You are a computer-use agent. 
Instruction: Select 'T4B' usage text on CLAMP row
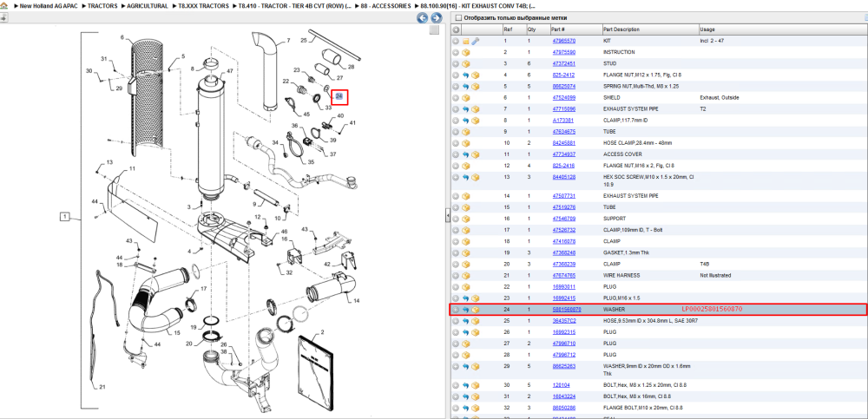704,264
